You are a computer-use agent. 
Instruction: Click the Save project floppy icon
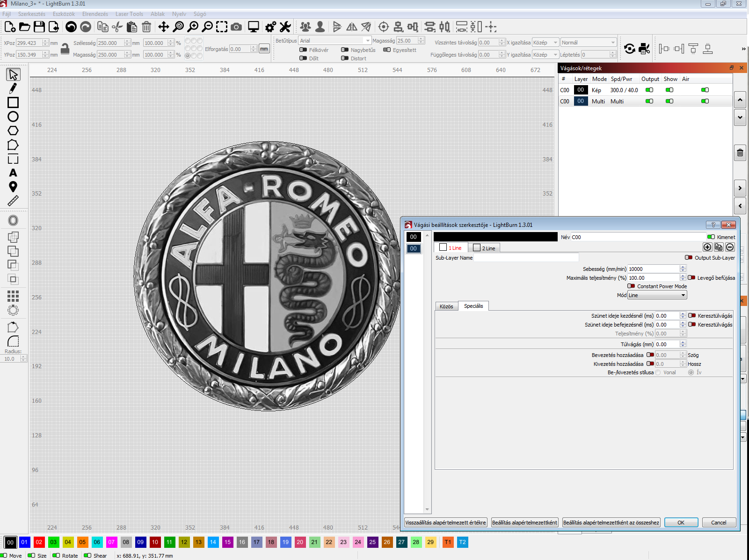[39, 27]
